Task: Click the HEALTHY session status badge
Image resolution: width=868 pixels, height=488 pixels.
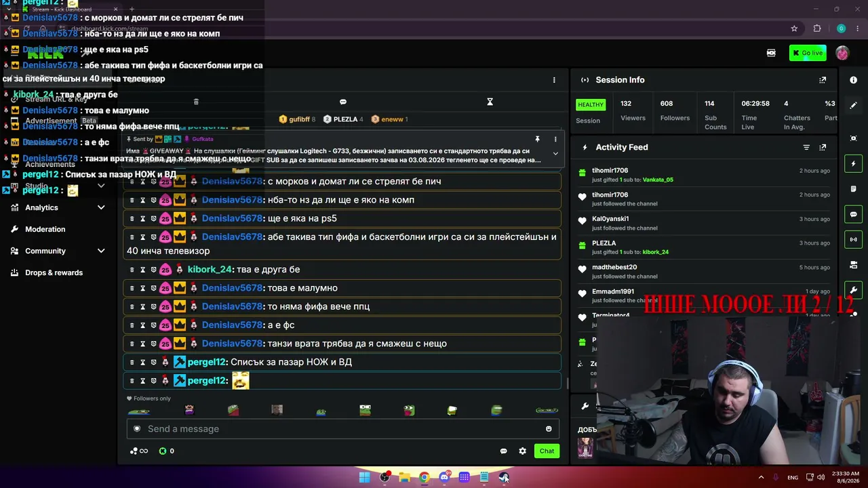Action: tap(590, 104)
